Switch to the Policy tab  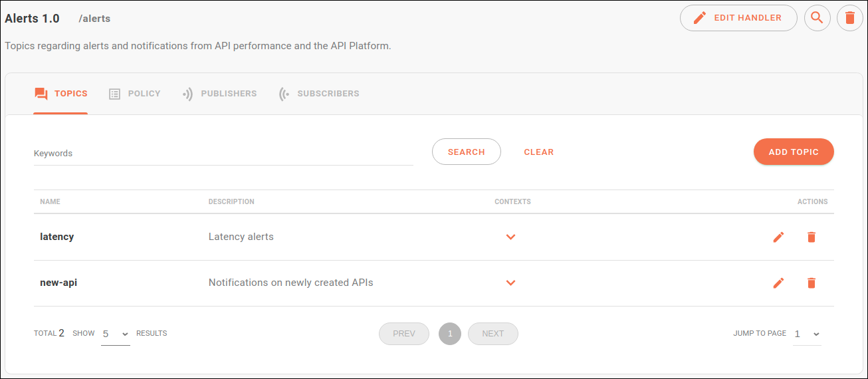tap(135, 94)
